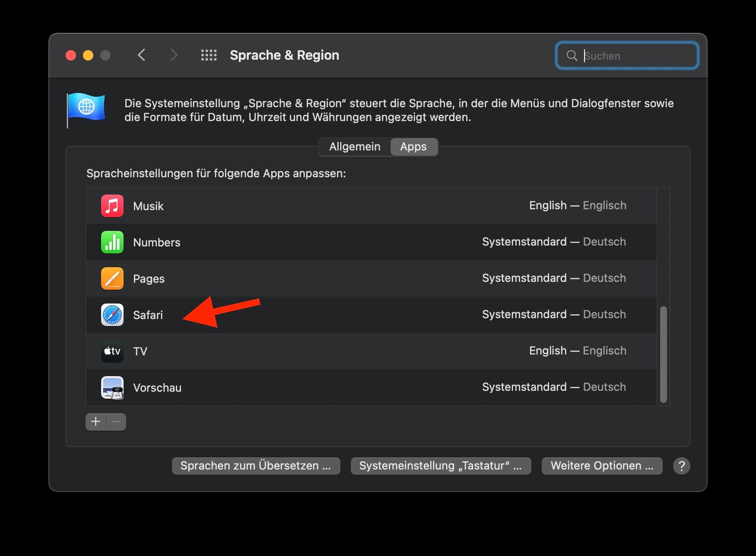Select the Musik row label
The image size is (756, 556).
(148, 206)
